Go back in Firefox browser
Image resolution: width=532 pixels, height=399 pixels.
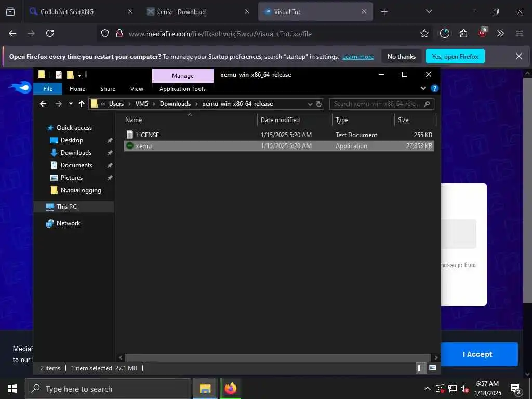[12, 33]
